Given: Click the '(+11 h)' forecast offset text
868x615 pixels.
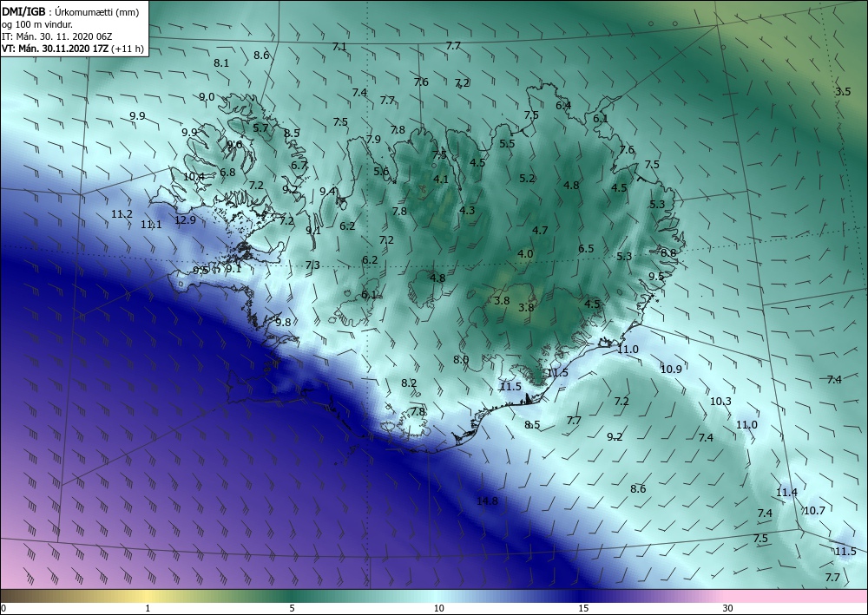Looking at the screenshot, I should click(x=128, y=49).
